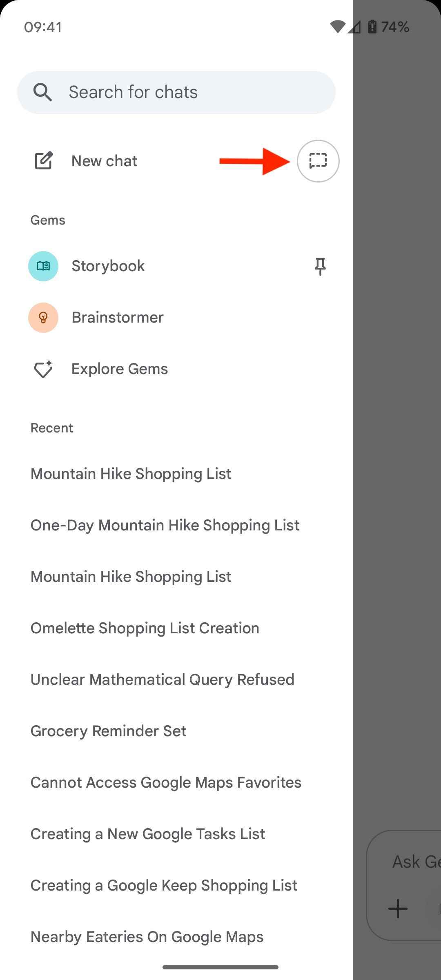Viewport: 441px width, 980px height.
Task: Select Unclear Mathematical Query Refused chat
Action: click(163, 679)
